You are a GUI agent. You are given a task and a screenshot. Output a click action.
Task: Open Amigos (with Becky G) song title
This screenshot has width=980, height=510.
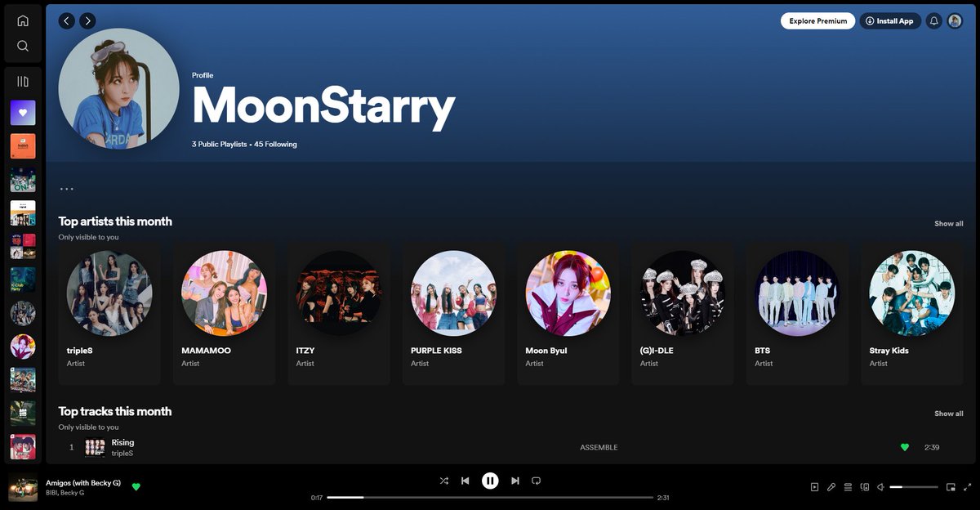(x=83, y=483)
